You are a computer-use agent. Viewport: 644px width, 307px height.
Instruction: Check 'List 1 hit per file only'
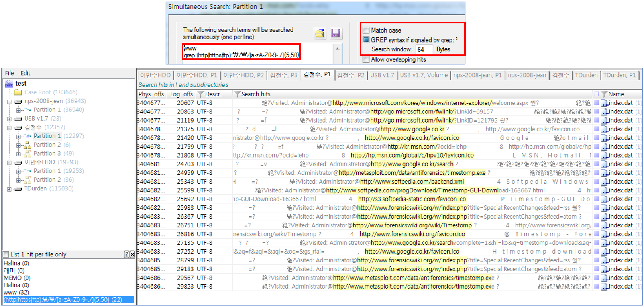(6, 254)
